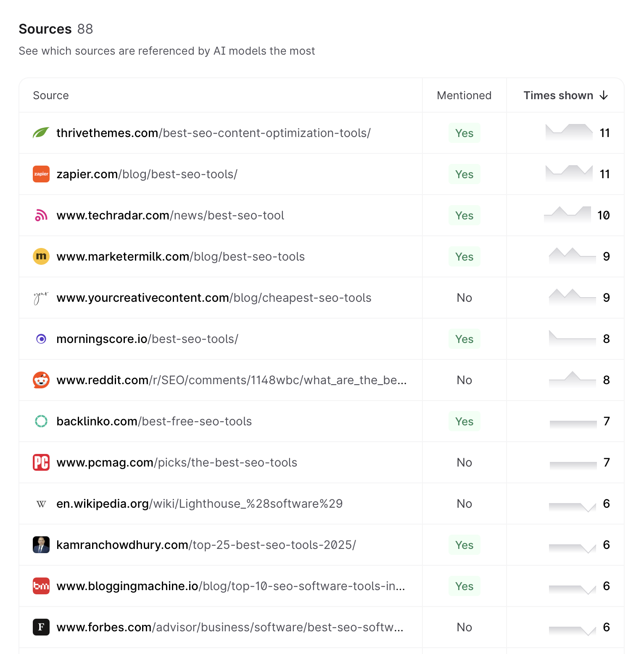Open the zapier.com best-seo-tools link
Screen dimensions: 644x654
tap(147, 174)
